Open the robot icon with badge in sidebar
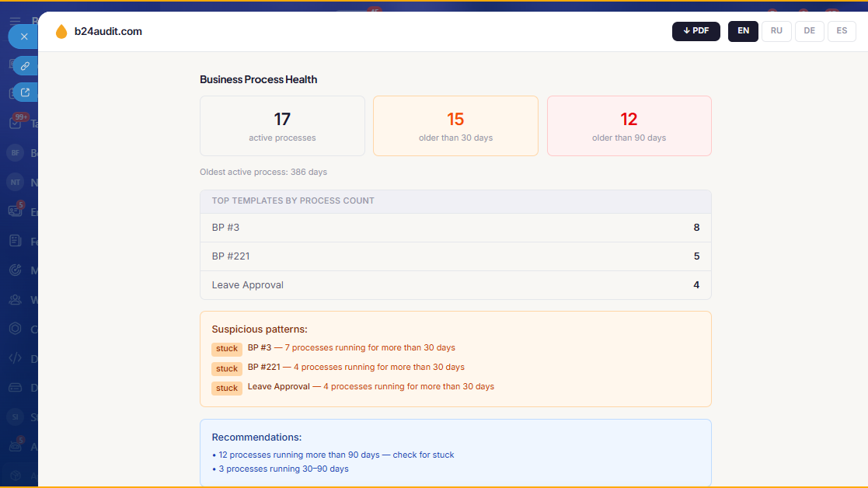 click(x=16, y=445)
